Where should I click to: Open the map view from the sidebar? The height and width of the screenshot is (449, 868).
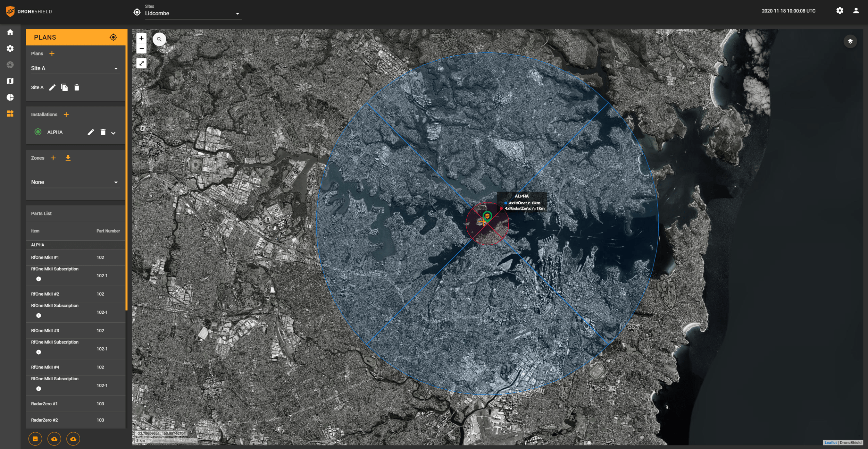10,81
